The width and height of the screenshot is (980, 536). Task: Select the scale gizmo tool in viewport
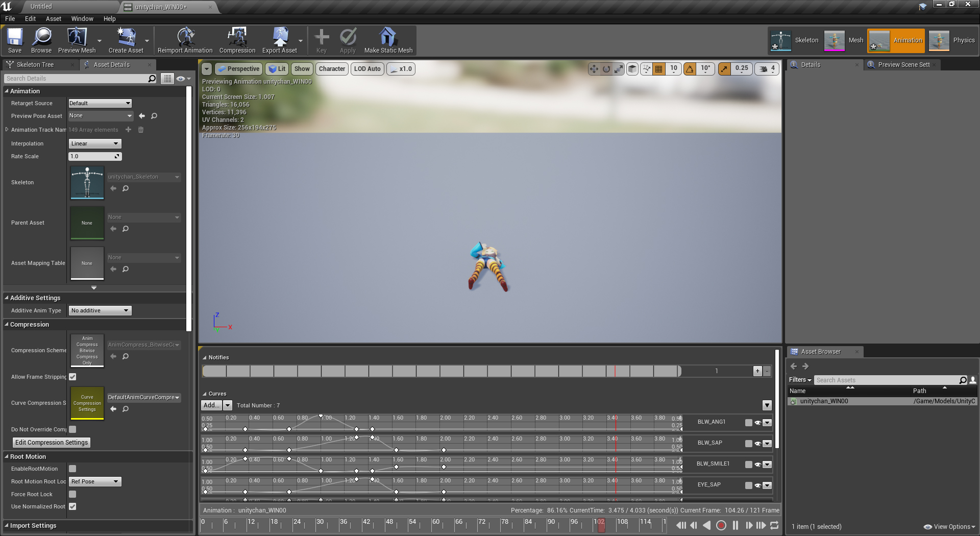tap(619, 69)
